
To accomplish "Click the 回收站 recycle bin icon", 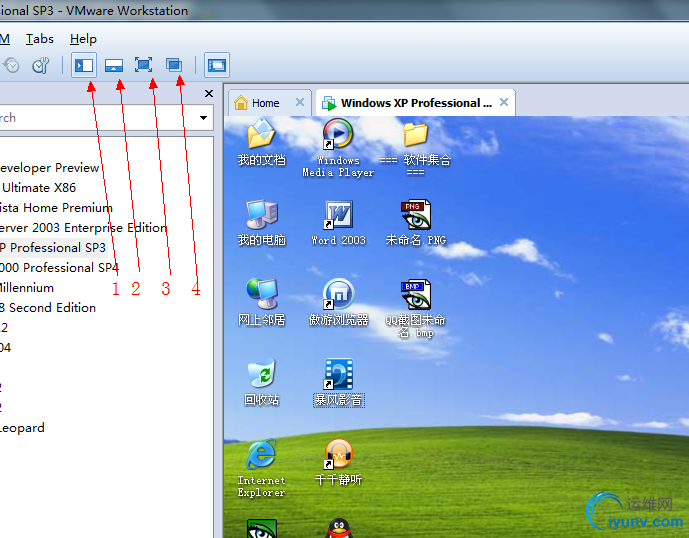I will click(x=261, y=382).
